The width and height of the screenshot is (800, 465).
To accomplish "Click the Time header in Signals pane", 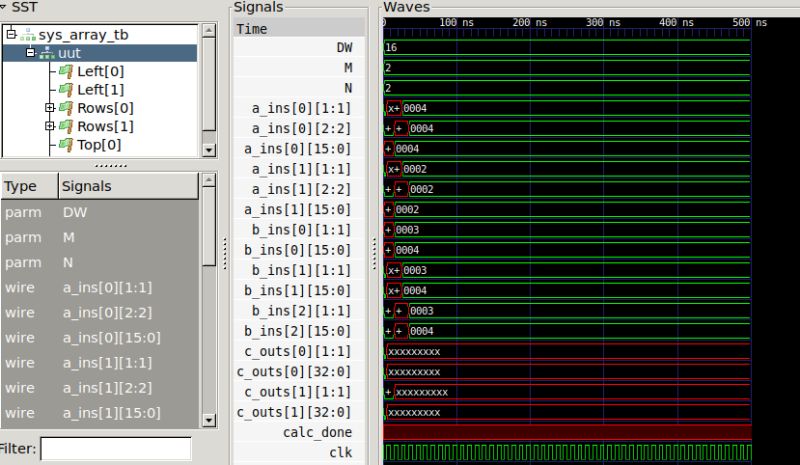I will click(299, 29).
